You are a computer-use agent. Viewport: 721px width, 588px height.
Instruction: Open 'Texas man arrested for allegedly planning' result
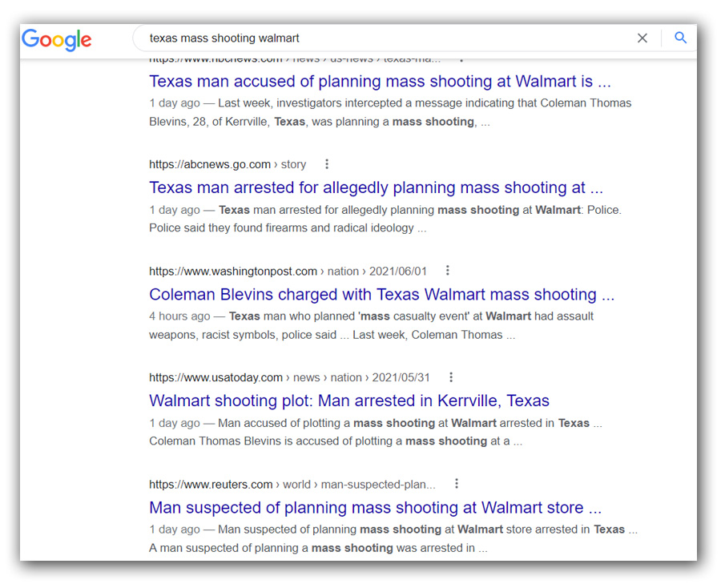click(376, 187)
